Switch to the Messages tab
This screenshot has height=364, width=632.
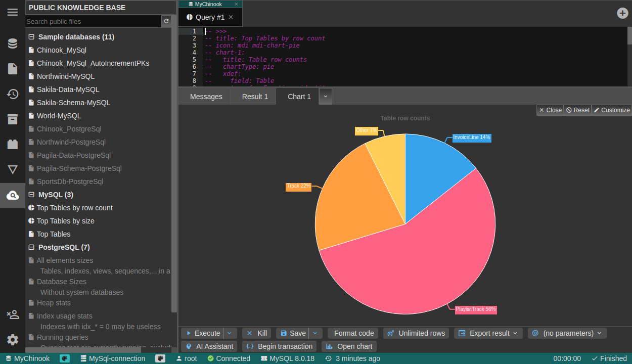click(206, 97)
